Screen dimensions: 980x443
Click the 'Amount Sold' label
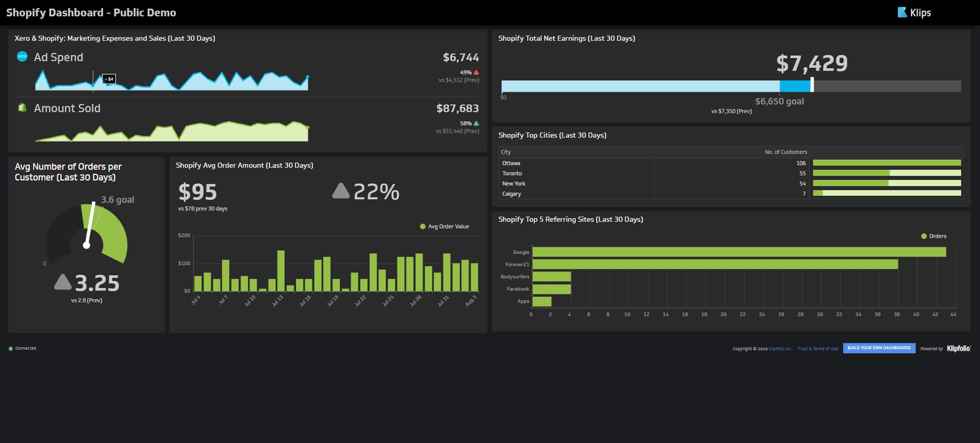click(67, 108)
